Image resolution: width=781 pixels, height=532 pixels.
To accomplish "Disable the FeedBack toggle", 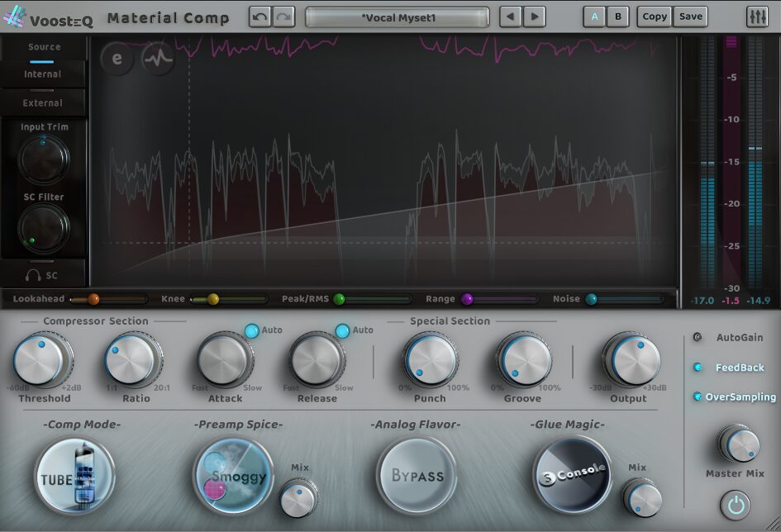I will [698, 368].
